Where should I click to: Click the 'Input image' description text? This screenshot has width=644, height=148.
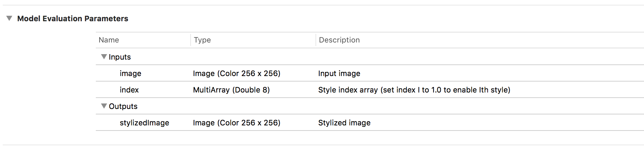click(x=339, y=73)
